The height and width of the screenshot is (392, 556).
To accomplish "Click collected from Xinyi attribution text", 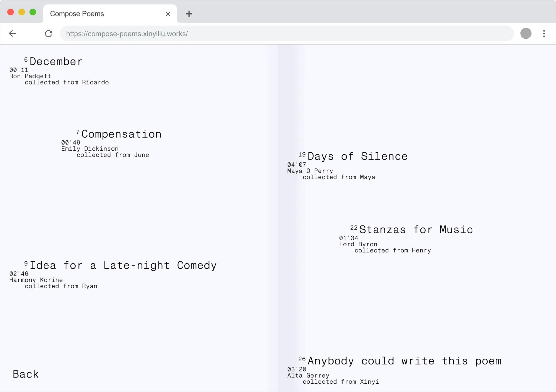I will (x=342, y=382).
